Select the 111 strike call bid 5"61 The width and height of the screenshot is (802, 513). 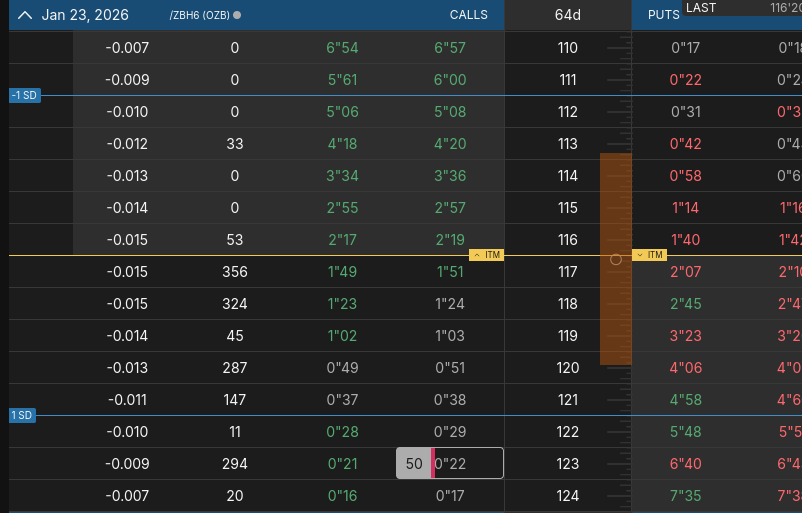tap(342, 80)
